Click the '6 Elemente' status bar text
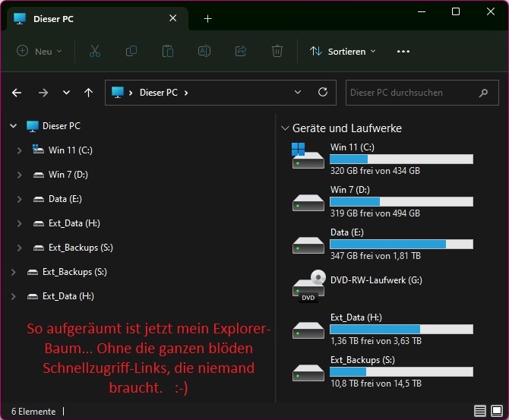 click(33, 412)
